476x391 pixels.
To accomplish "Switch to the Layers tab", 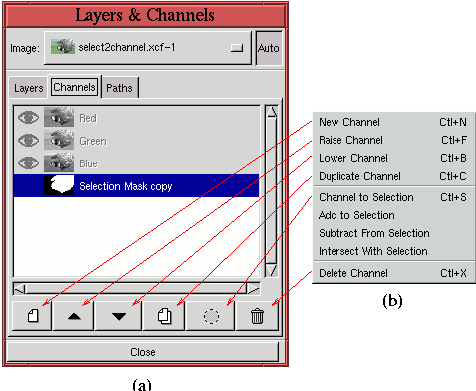I will 28,88.
